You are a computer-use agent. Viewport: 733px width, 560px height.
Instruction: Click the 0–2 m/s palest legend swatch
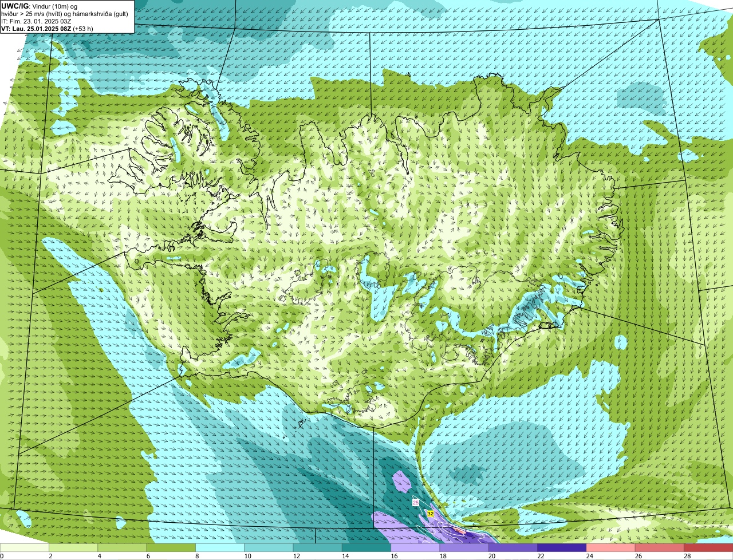click(25, 548)
